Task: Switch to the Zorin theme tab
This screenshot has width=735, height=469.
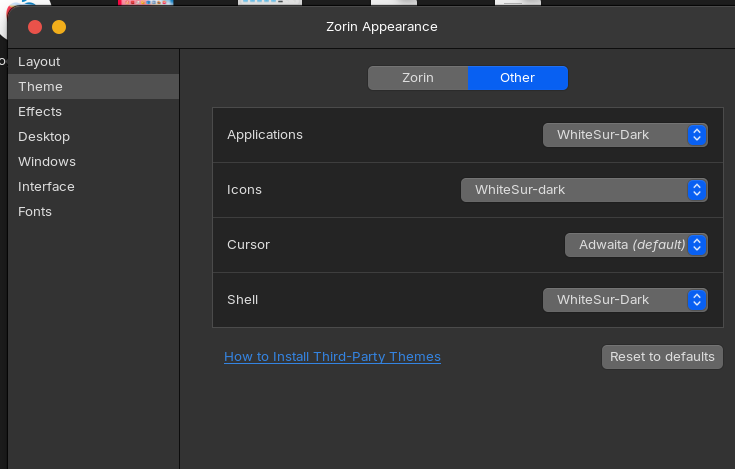Action: (418, 78)
